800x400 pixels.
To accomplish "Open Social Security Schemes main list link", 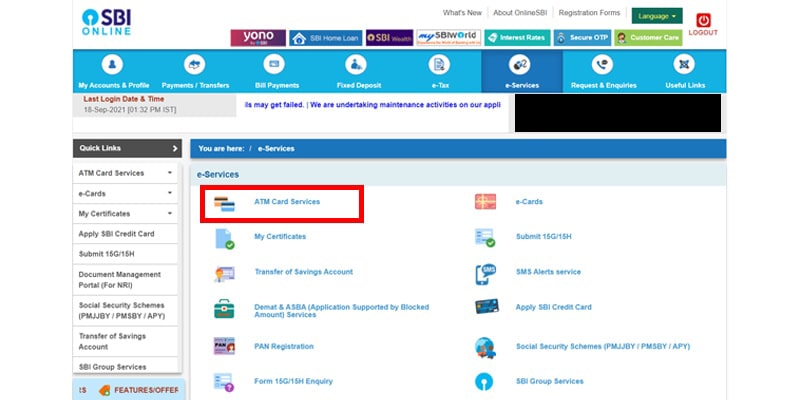I will coord(603,346).
